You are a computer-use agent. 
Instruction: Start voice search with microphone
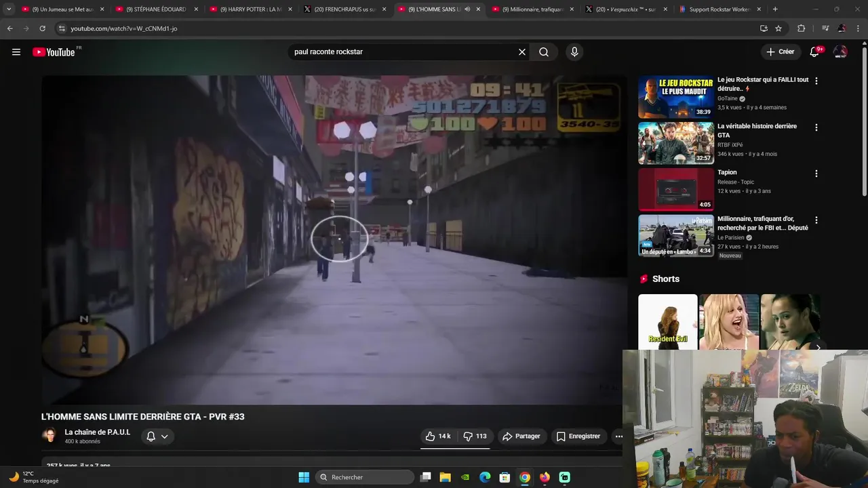574,52
